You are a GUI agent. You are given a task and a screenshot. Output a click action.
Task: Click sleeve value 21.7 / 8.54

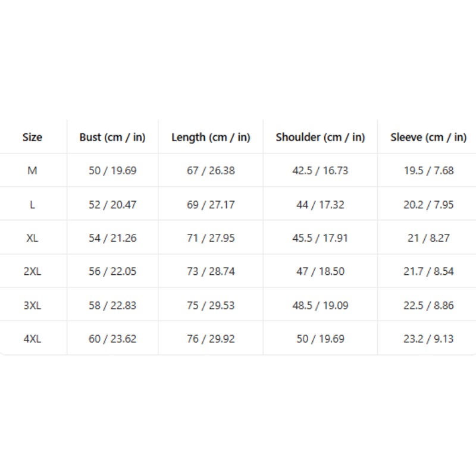pyautogui.click(x=428, y=271)
